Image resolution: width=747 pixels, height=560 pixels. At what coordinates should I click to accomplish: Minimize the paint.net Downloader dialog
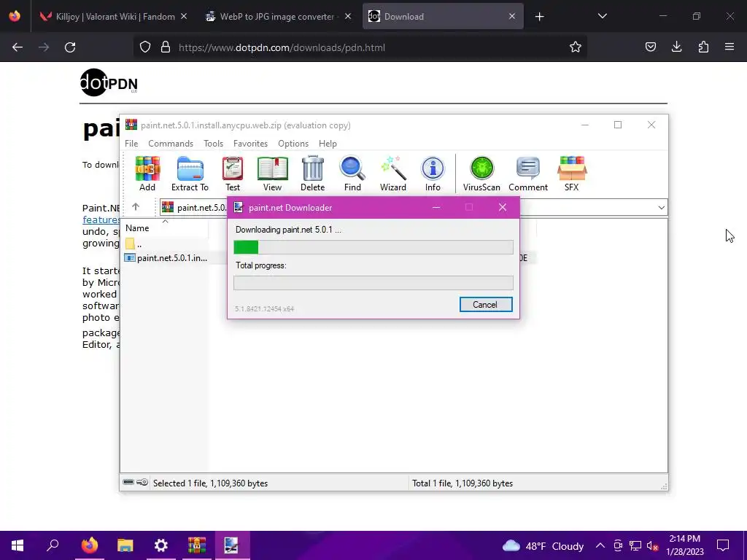click(436, 207)
